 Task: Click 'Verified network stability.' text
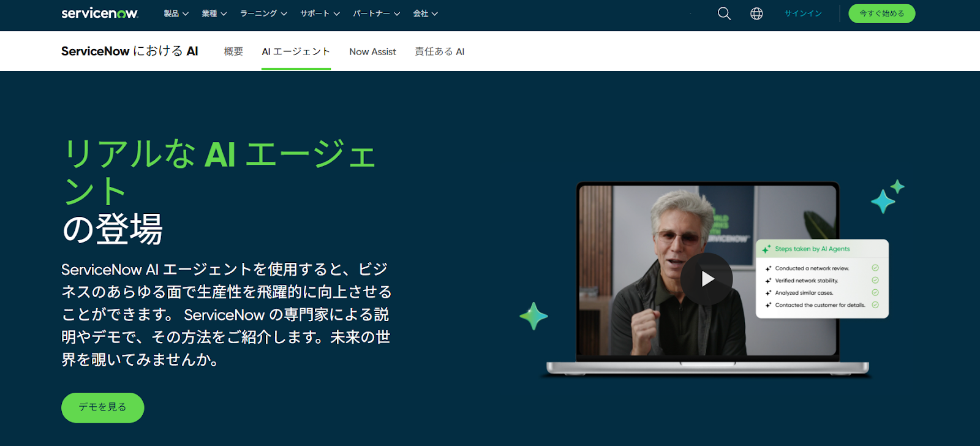[x=807, y=281]
